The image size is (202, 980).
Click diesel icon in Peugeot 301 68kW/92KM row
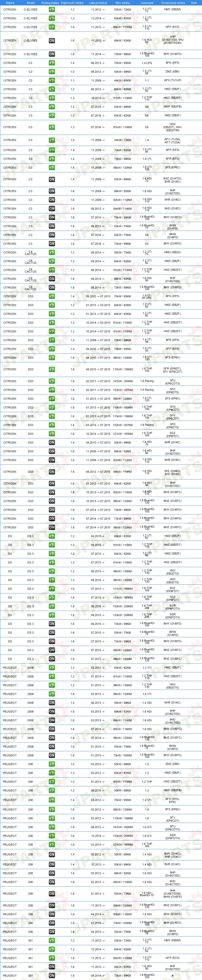tap(52, 967)
